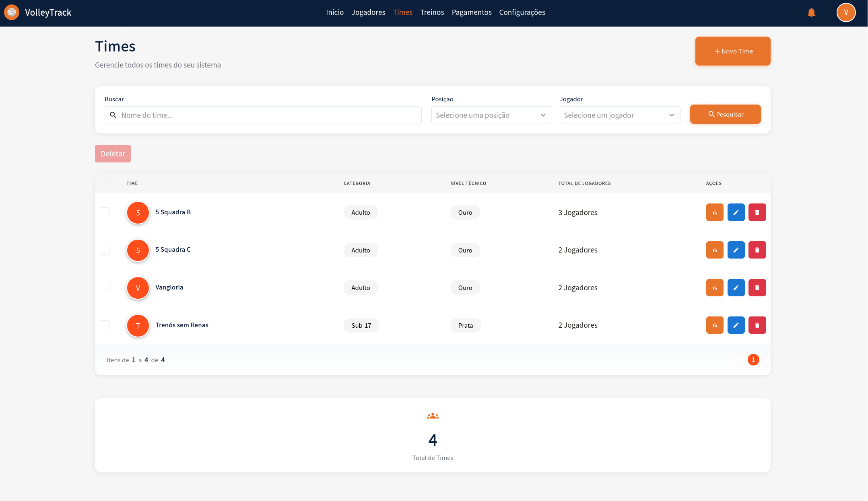Open the Jogador selection dropdown
The image size is (868, 501).
619,115
